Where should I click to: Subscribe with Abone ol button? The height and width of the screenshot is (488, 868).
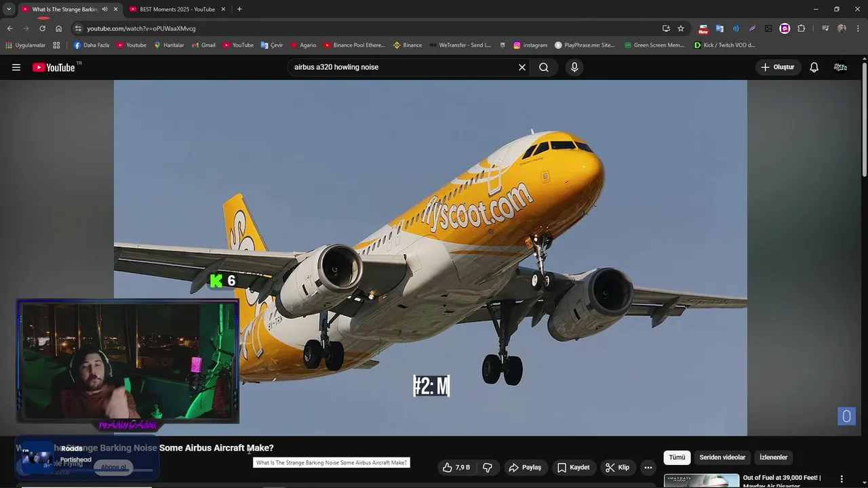[113, 467]
